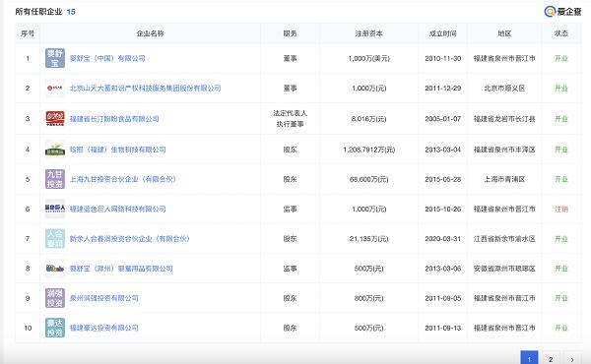The image size is (591, 364).
Task: Open 新余人合春润投资合伙企业 link
Action: click(130, 239)
